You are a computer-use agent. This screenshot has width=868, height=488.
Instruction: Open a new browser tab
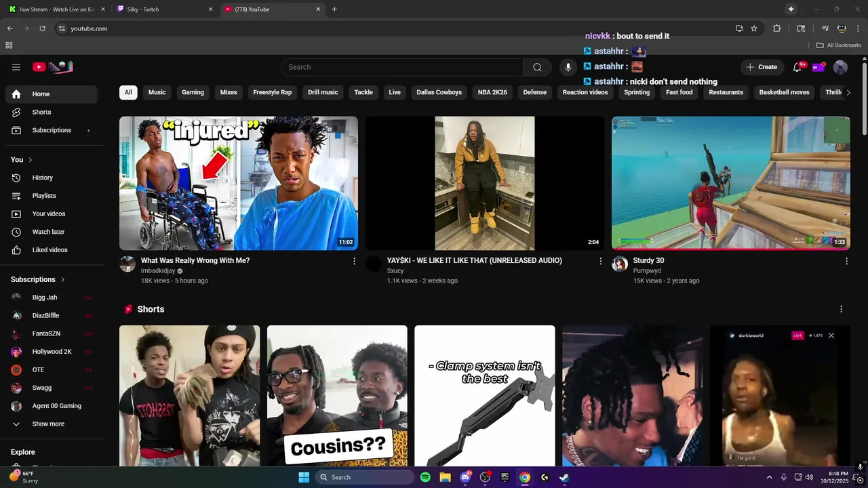pyautogui.click(x=334, y=9)
